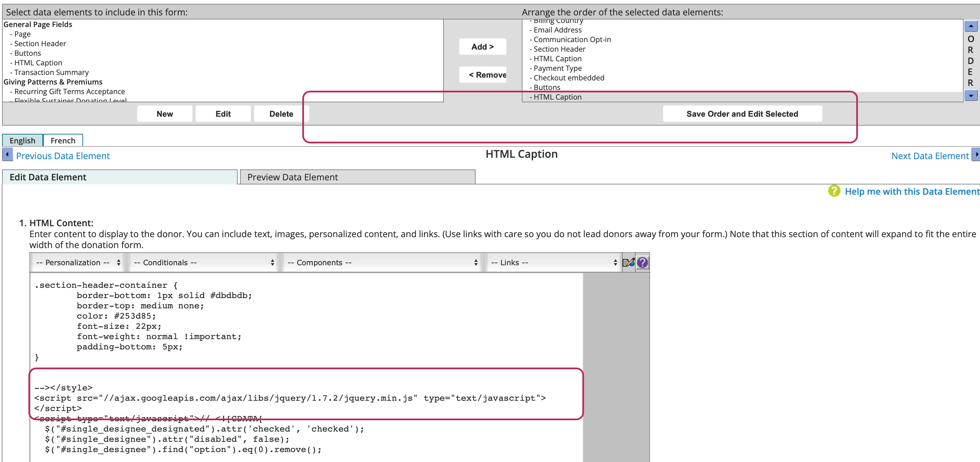The height and width of the screenshot is (462, 980).
Task: Click the New button
Action: click(165, 114)
